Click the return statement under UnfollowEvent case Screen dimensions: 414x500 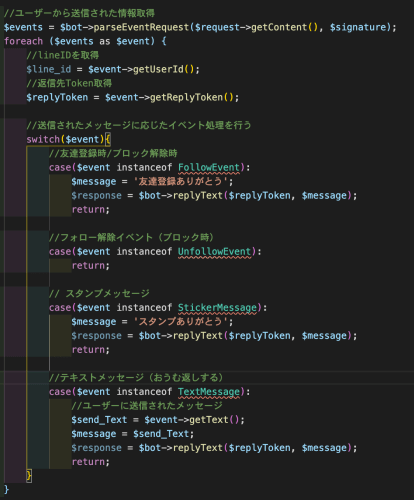click(x=91, y=265)
